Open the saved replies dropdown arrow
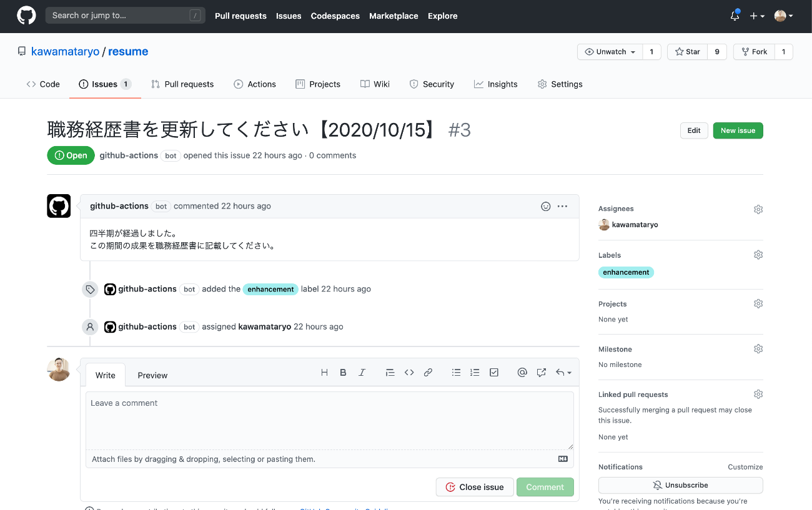Screen dimensions: 812x510 click(563, 373)
